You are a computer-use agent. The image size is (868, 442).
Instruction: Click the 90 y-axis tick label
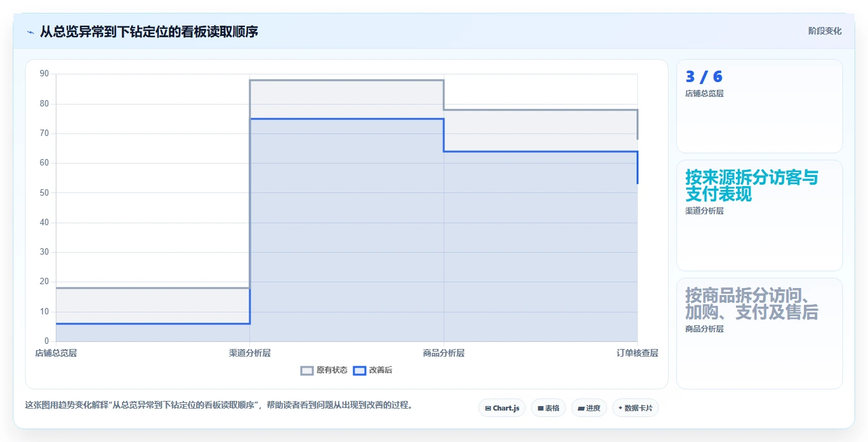[44, 74]
